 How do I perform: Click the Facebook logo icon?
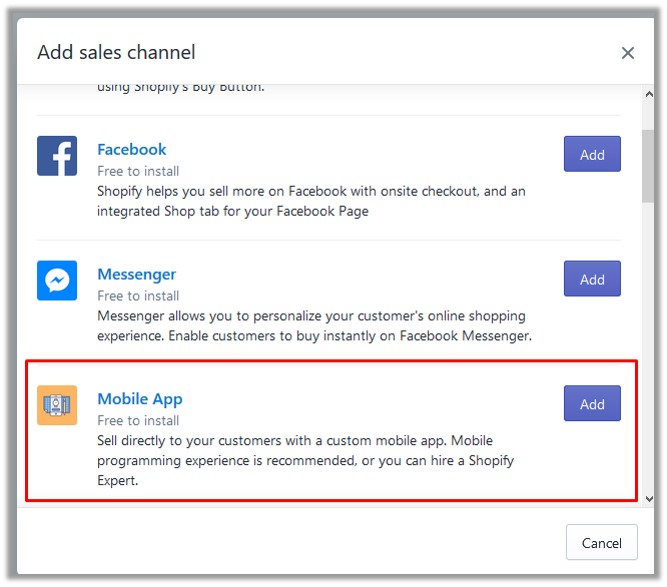tap(57, 156)
